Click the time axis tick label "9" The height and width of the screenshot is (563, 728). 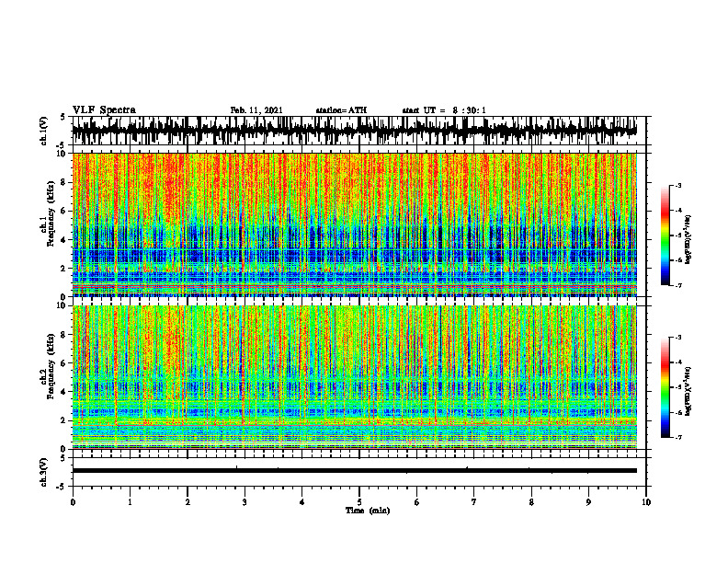click(x=588, y=502)
